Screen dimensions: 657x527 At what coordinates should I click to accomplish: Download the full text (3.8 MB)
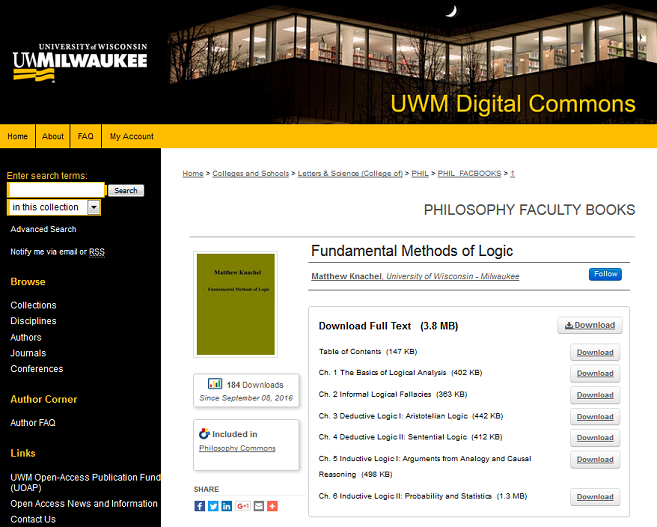590,326
